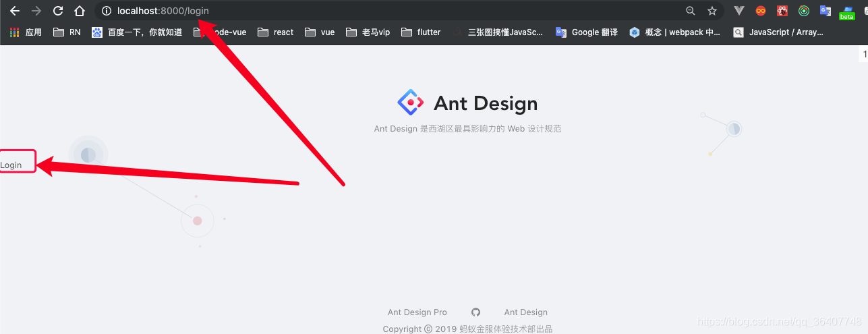Open the Ant Design footer link
This screenshot has height=334, width=868.
click(526, 312)
